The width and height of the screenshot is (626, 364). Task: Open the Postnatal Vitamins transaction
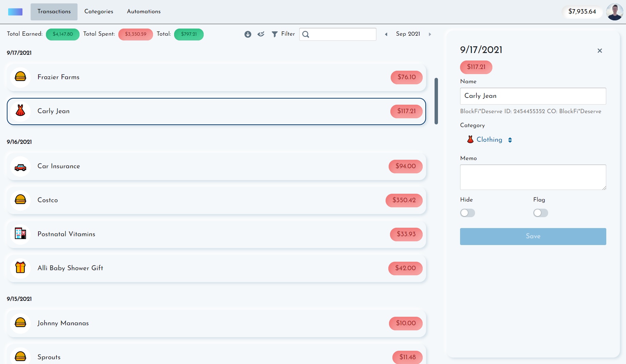216,235
